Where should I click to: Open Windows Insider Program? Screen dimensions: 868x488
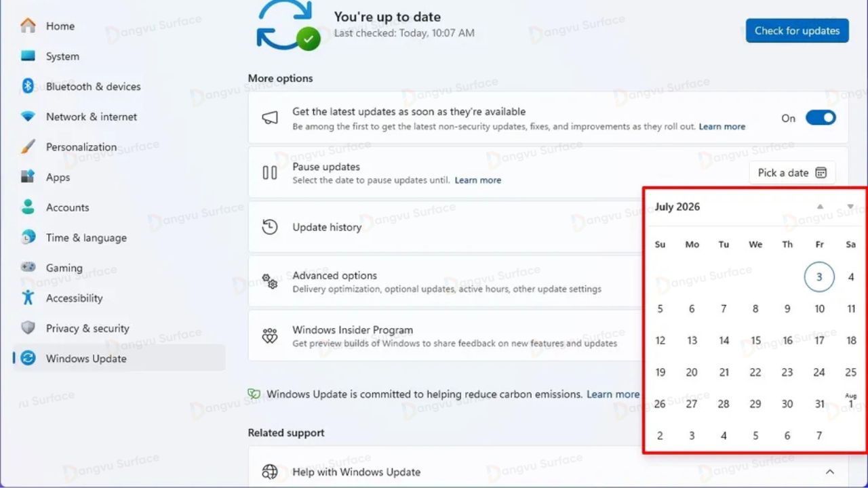(446, 336)
